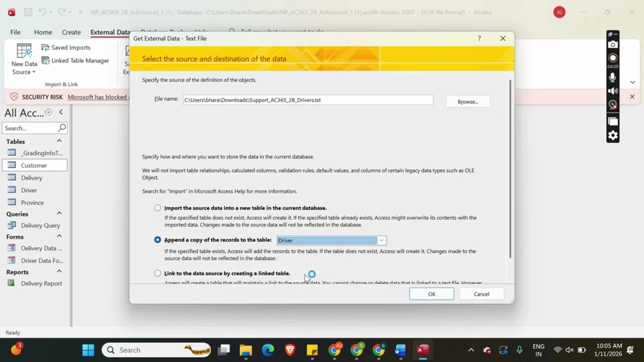Collapse the Queries group
Image resolution: width=644 pixels, height=362 pixels.
[59, 214]
